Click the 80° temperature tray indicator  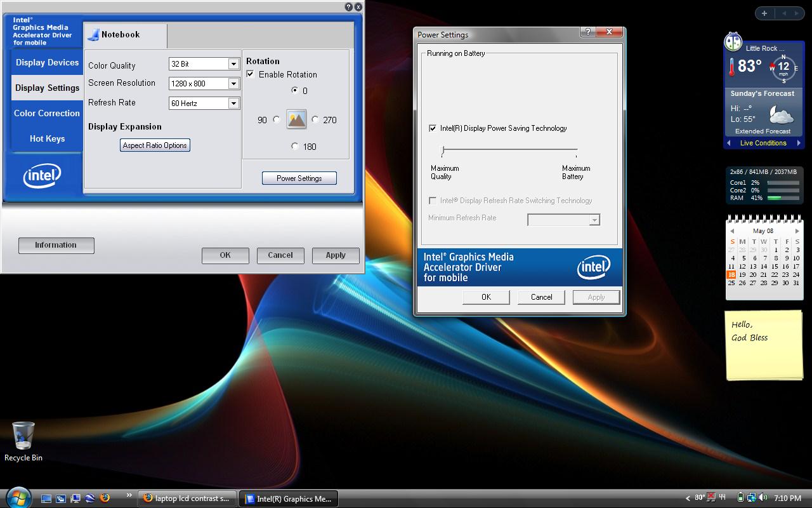tap(700, 498)
